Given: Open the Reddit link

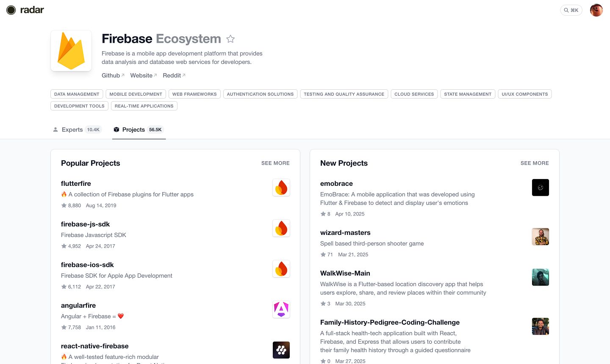Looking at the screenshot, I should coord(174,75).
